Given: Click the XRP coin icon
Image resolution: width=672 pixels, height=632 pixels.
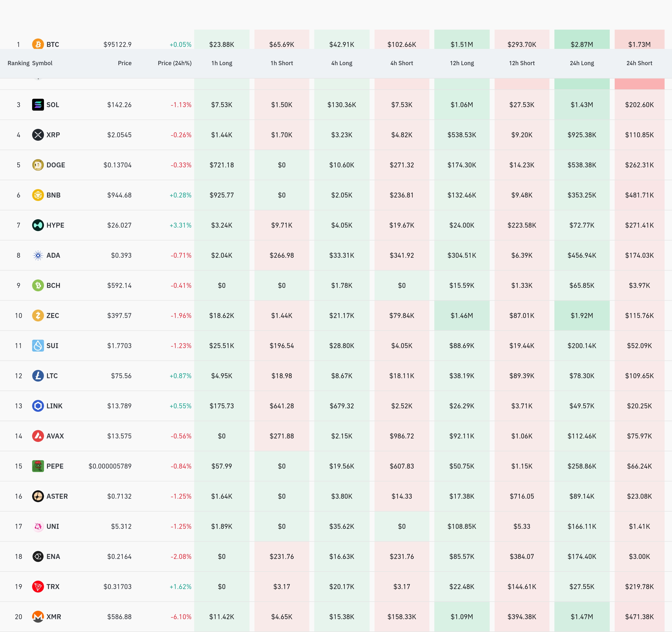Looking at the screenshot, I should (38, 135).
